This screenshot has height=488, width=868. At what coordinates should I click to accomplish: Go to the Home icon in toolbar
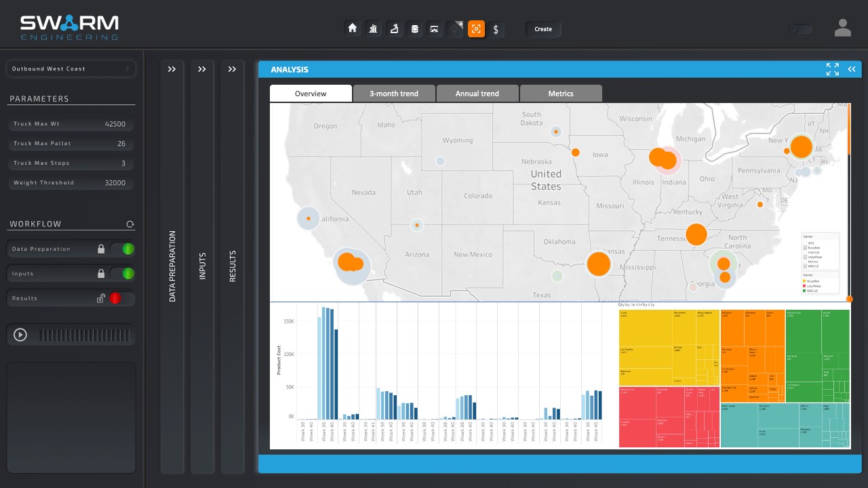click(352, 28)
